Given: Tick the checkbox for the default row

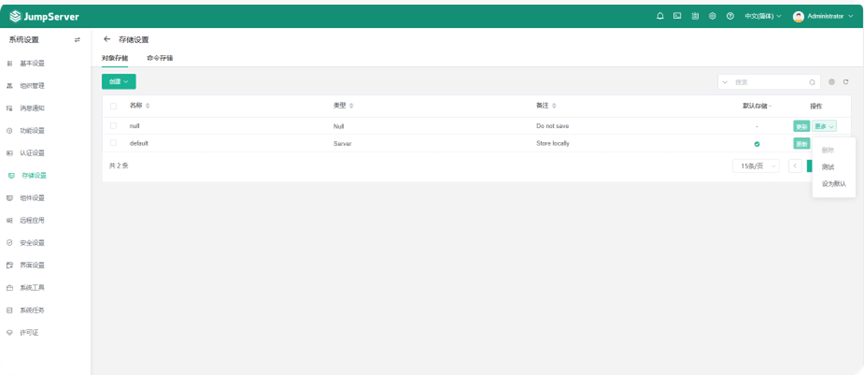Looking at the screenshot, I should pos(114,143).
